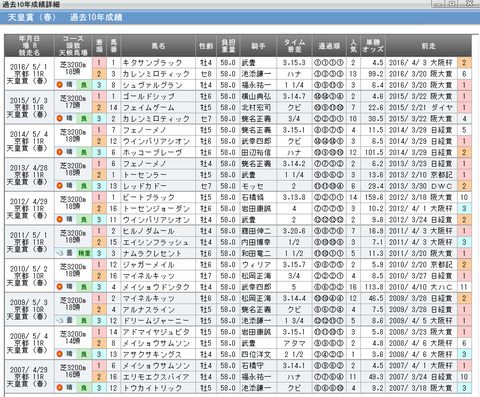
Task: Select horse name ジャガーメイル
Action: [149, 265]
